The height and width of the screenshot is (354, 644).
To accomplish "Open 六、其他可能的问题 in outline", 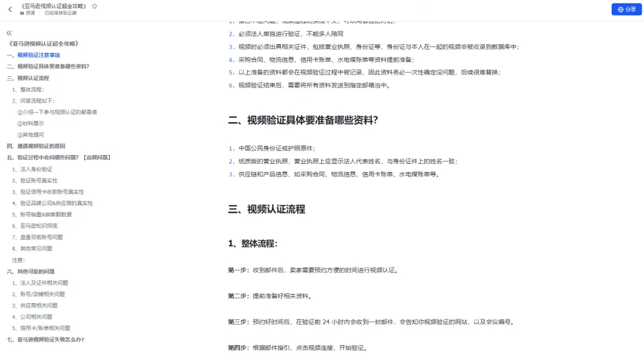I will pos(31,271).
